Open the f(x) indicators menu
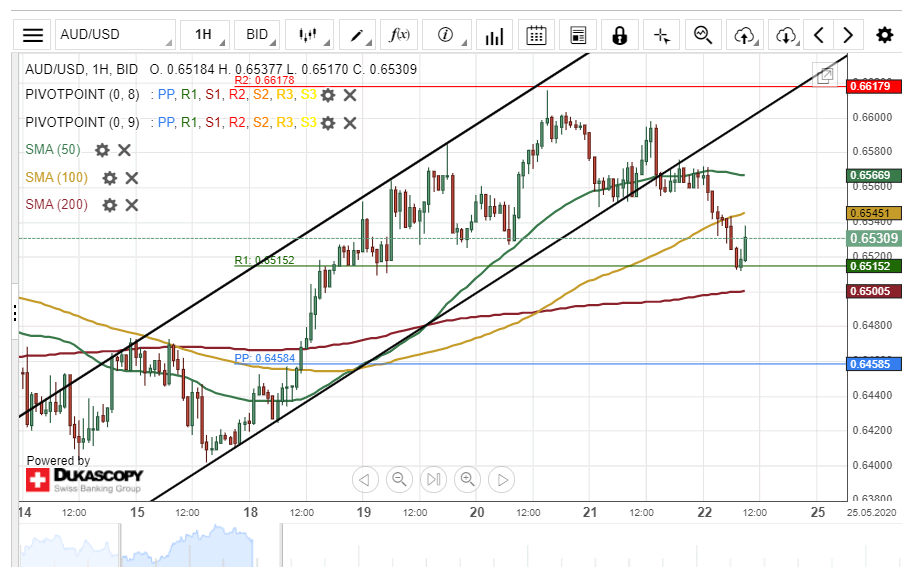The image size is (907, 574). click(400, 35)
